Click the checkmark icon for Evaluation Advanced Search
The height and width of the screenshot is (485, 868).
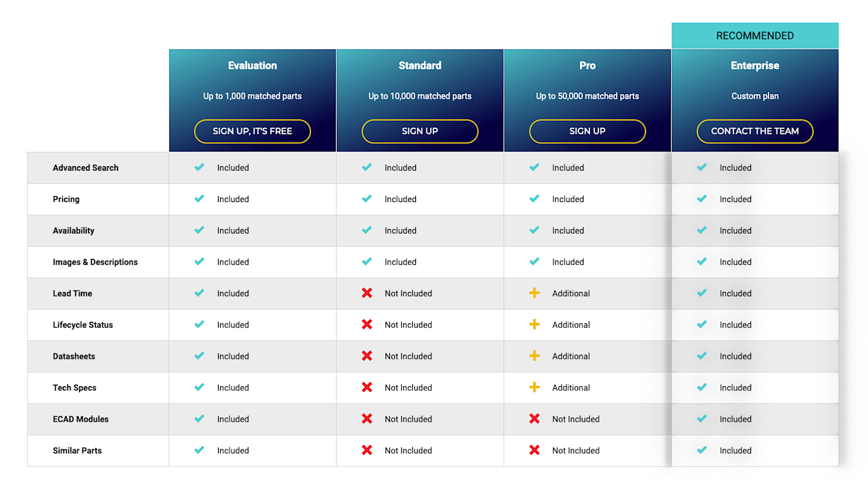tap(199, 168)
